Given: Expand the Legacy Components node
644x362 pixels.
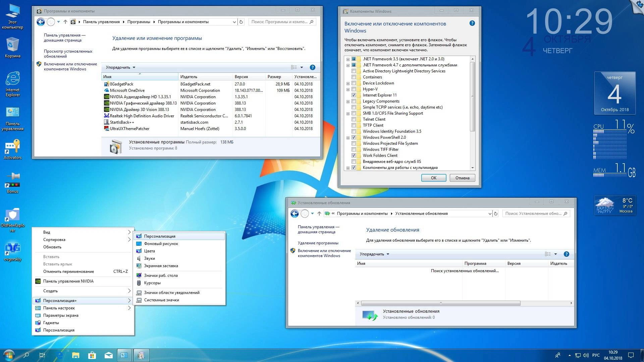Looking at the screenshot, I should tap(348, 102).
